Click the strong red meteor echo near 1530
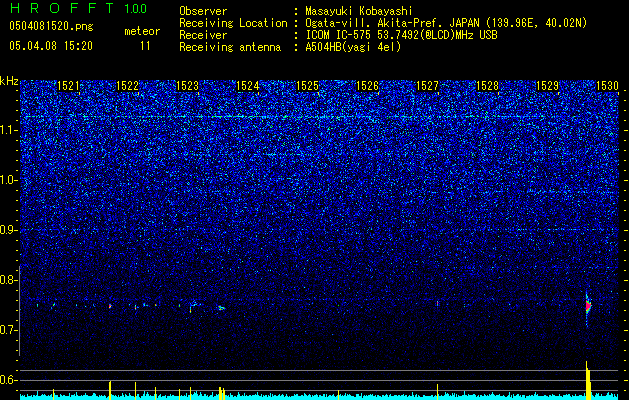The width and height of the screenshot is (629, 400). click(588, 307)
